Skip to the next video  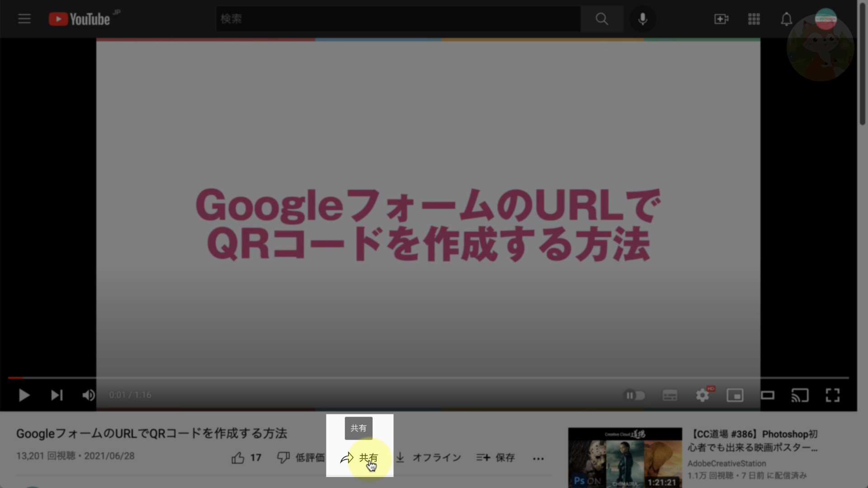pyautogui.click(x=57, y=395)
